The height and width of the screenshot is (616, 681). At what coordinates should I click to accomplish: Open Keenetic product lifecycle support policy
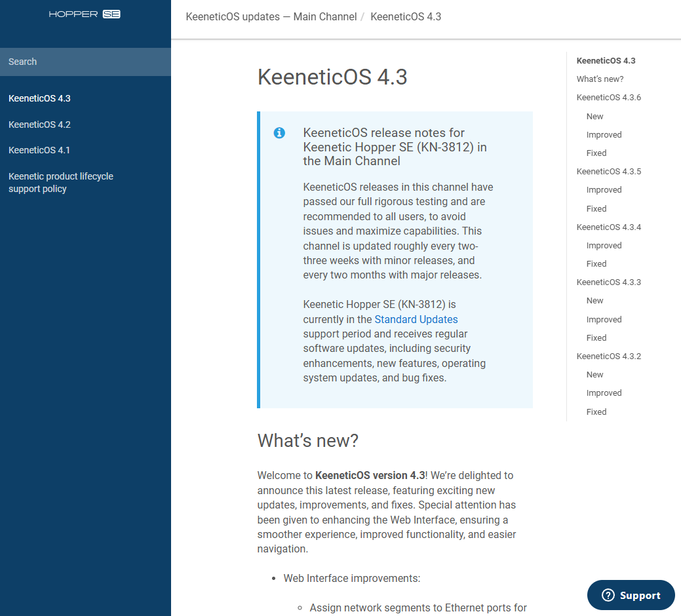[x=60, y=183]
